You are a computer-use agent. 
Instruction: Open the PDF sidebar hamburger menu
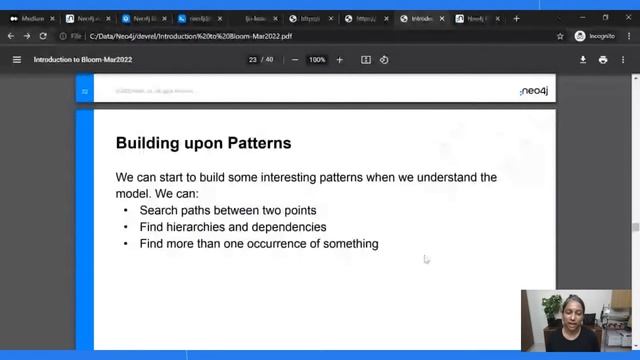pyautogui.click(x=17, y=60)
